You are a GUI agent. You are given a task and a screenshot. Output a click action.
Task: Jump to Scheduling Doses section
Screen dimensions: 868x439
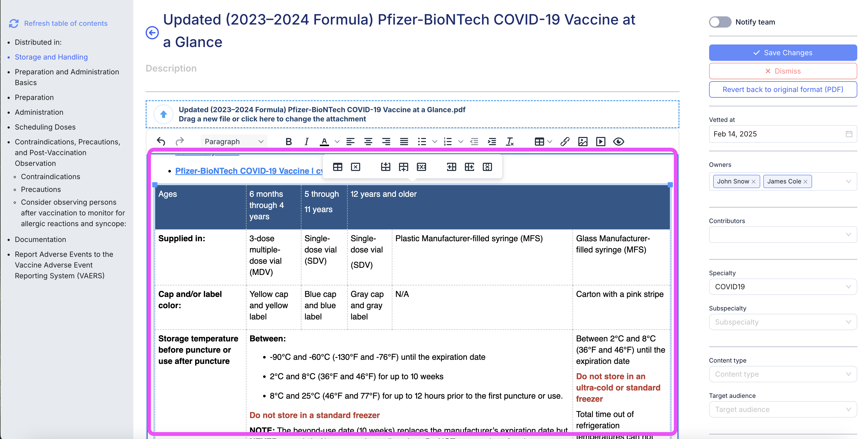(45, 127)
